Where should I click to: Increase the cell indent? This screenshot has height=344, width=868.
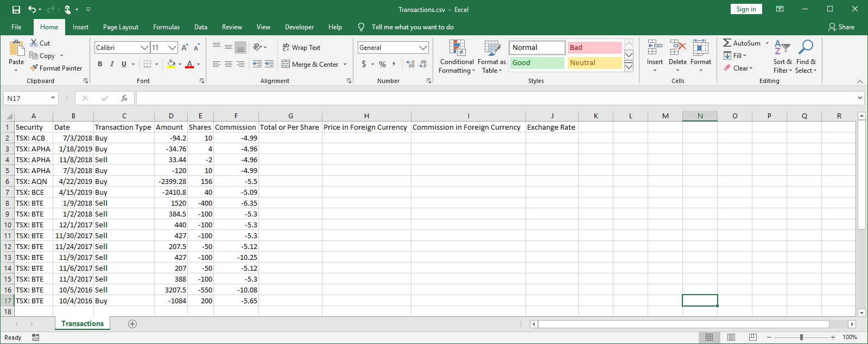click(x=269, y=64)
